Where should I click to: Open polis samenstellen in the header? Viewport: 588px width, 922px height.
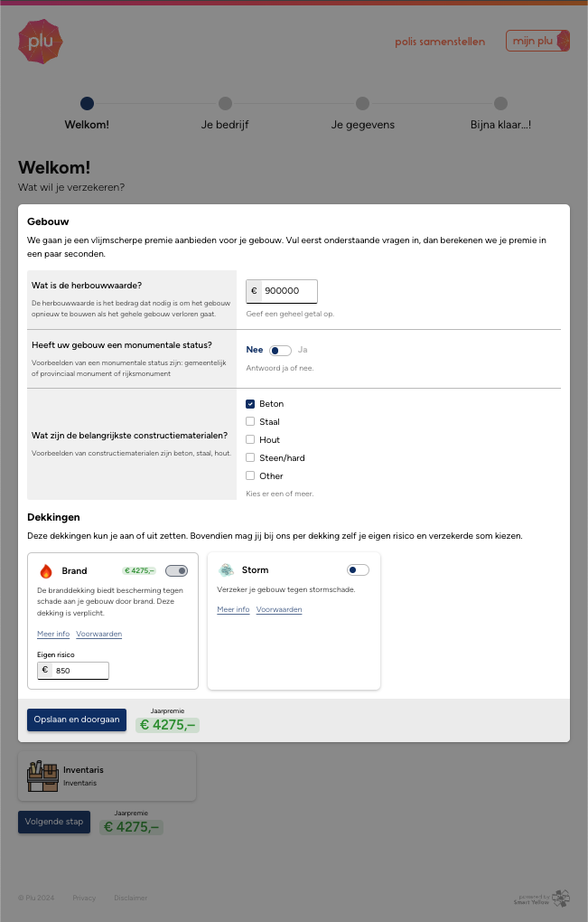[440, 42]
